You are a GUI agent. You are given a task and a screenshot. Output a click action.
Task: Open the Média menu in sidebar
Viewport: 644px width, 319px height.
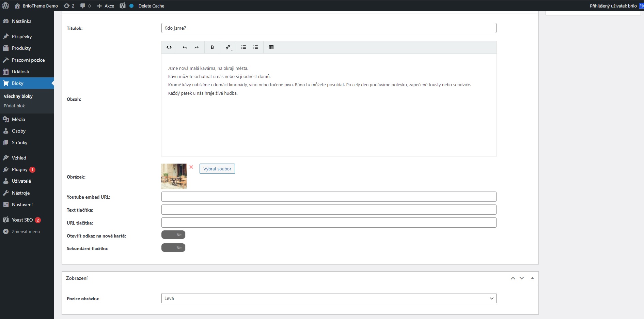[18, 119]
